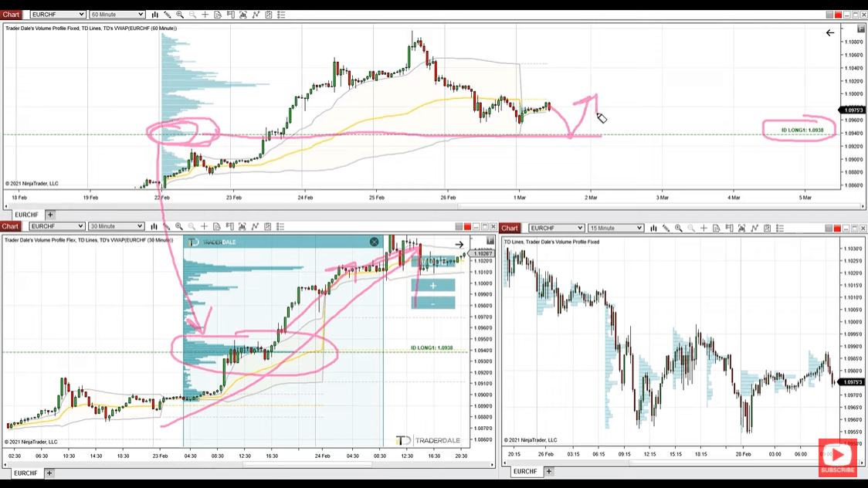The height and width of the screenshot is (488, 868).
Task: Click 1.1026'7 price marker on 30 Minute chart
Action: point(483,254)
